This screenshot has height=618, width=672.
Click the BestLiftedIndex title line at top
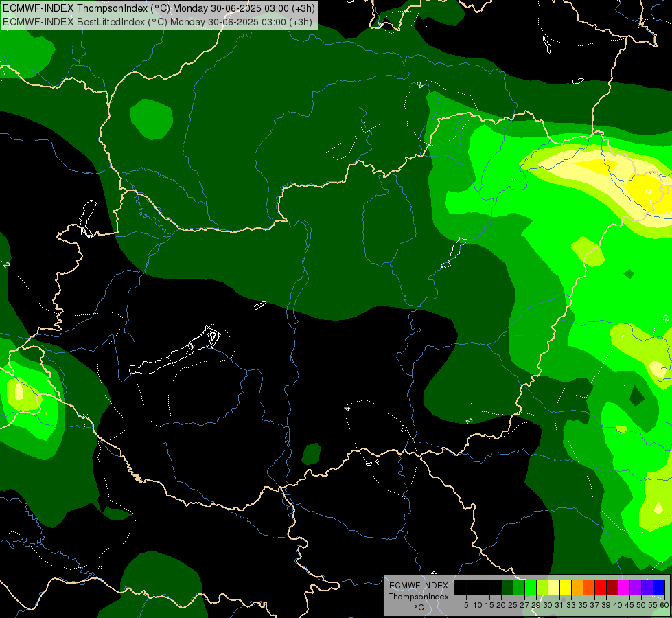pos(157,22)
